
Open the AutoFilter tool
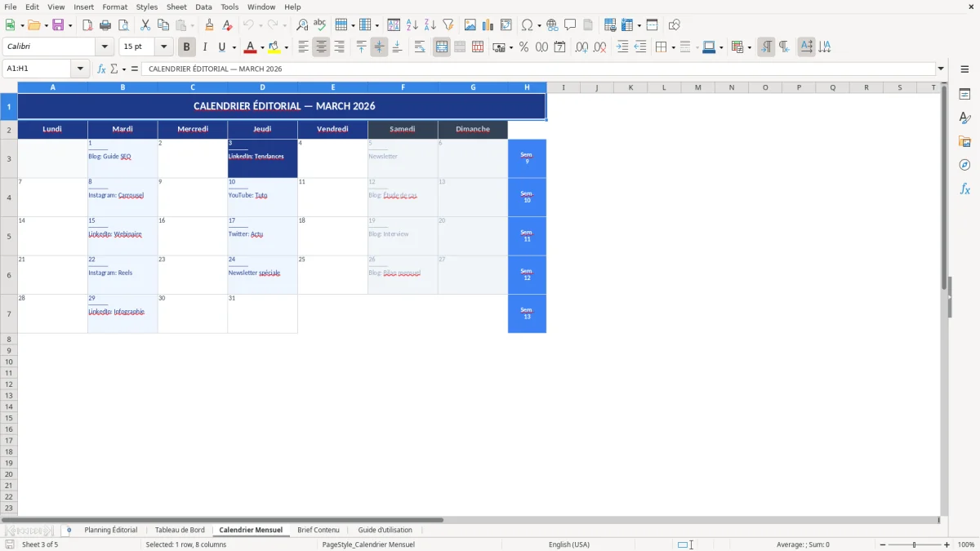click(448, 24)
